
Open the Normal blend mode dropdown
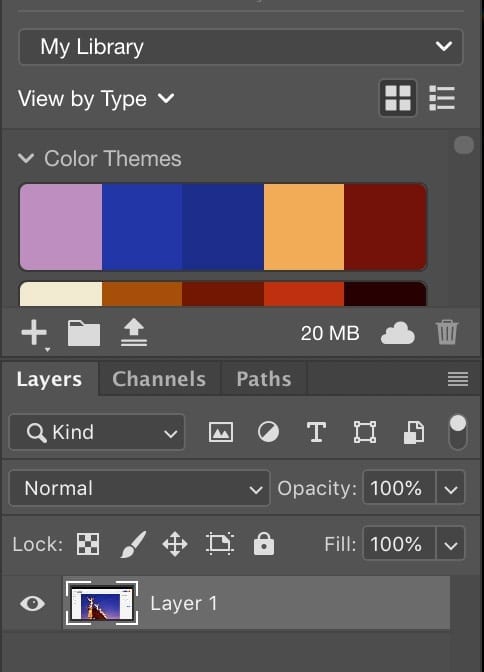point(140,489)
